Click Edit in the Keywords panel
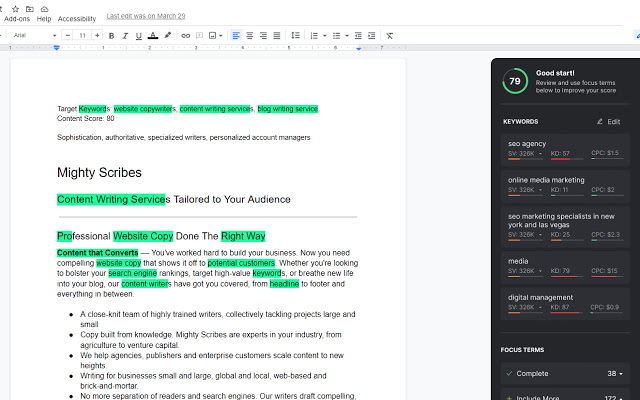The width and height of the screenshot is (640, 400). pos(608,121)
